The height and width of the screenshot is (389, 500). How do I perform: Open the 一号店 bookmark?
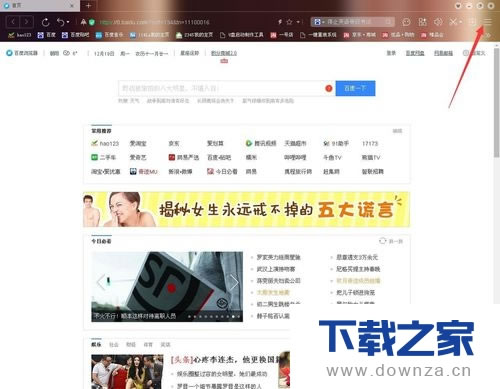[282, 35]
